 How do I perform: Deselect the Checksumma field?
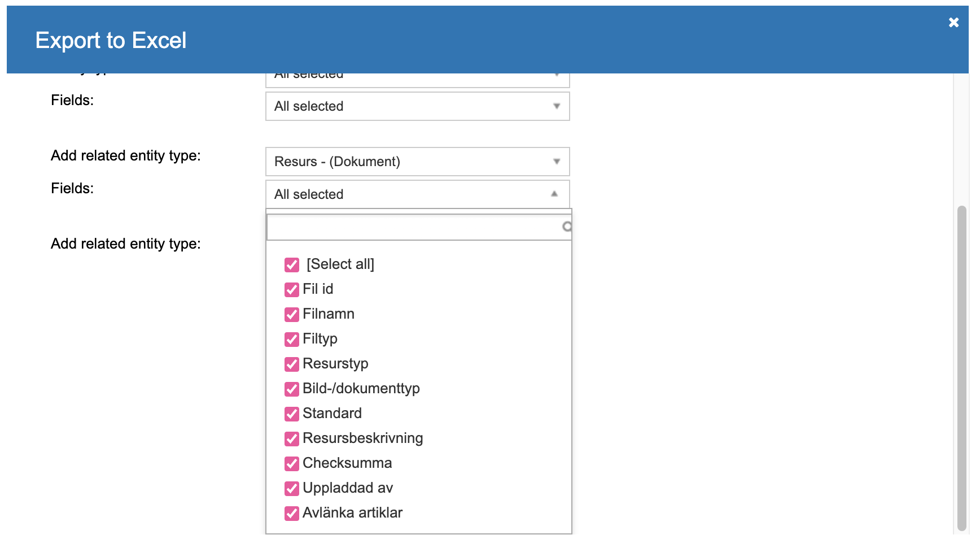pyautogui.click(x=292, y=463)
